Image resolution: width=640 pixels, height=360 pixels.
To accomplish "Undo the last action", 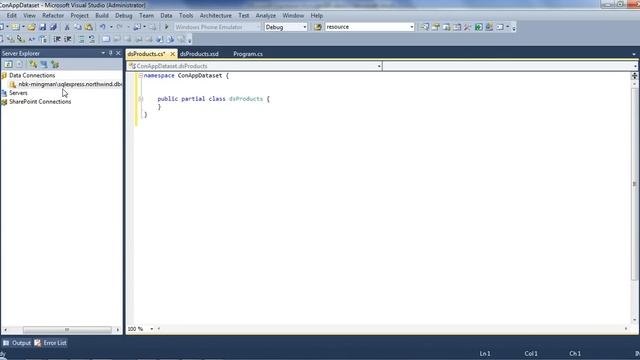I will click(x=102, y=27).
